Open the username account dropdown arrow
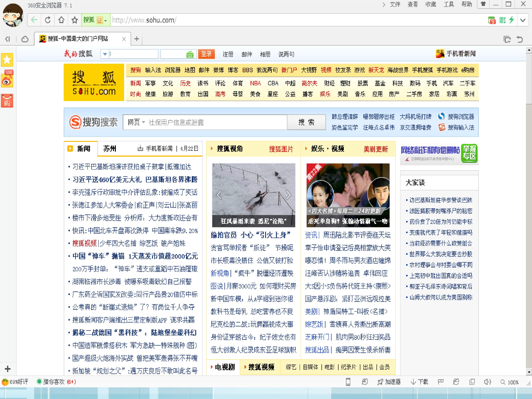The height and width of the screenshot is (399, 532). point(105,54)
